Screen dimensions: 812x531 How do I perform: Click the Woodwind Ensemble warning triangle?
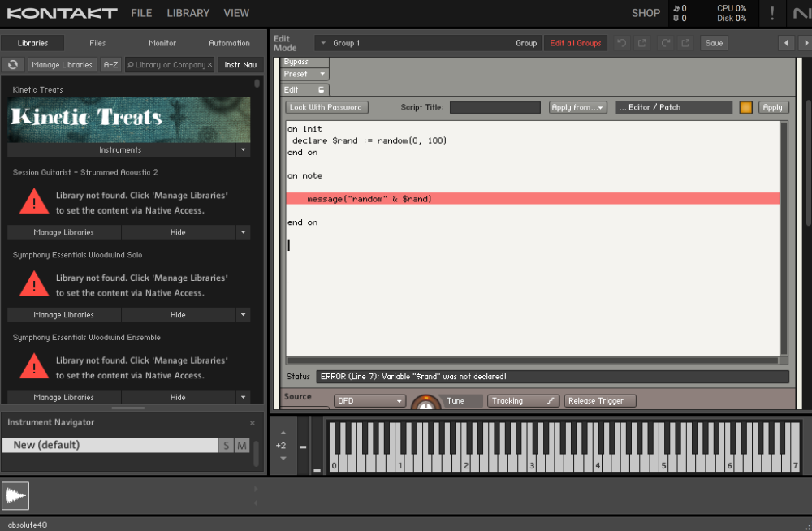(x=34, y=366)
